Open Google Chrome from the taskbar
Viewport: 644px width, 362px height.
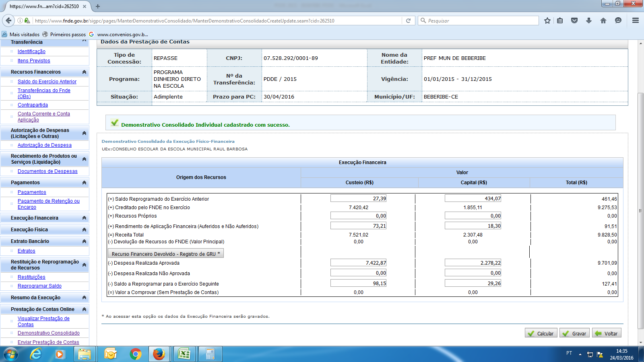pos(136,354)
